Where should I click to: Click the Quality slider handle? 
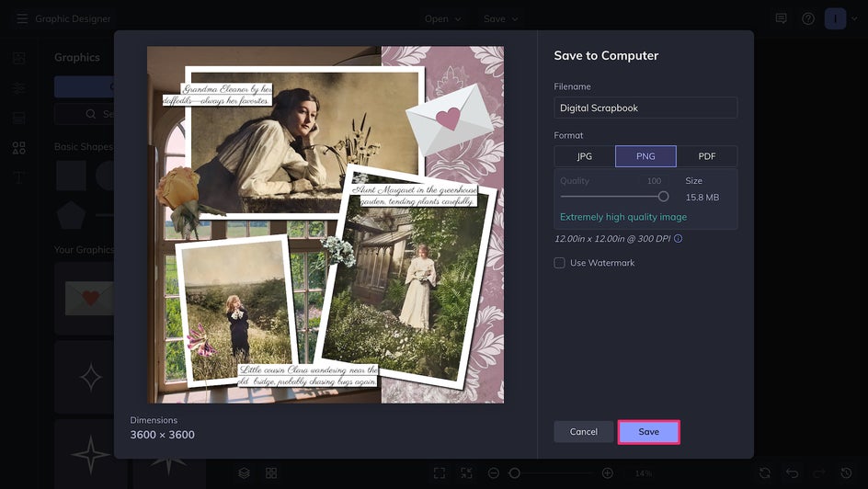click(x=663, y=197)
